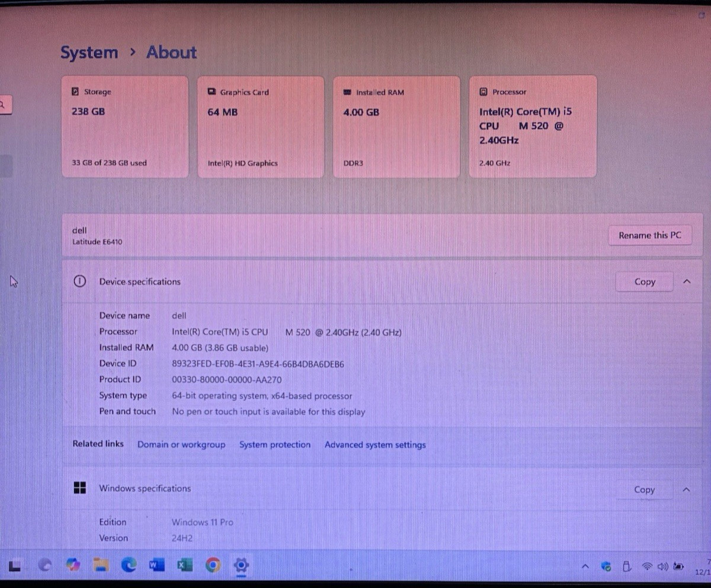This screenshot has height=588, width=711.
Task: Open the System protection link
Action: point(275,445)
